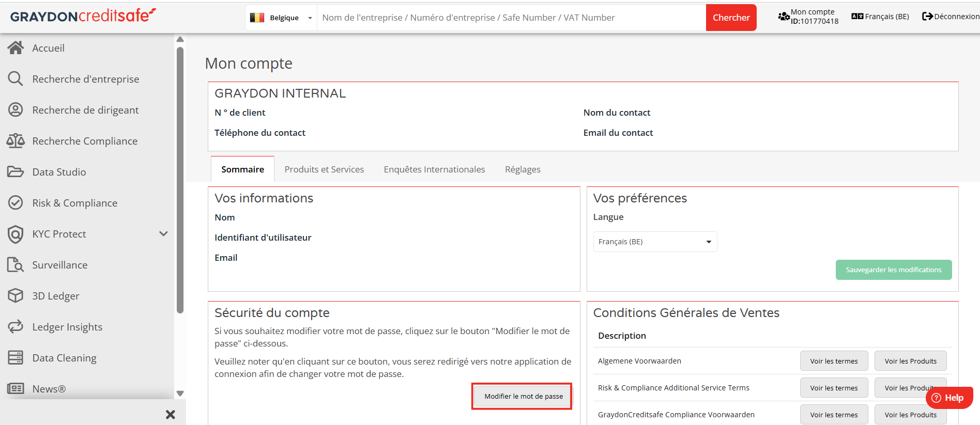
Task: Click the company name search input field
Action: tap(511, 18)
